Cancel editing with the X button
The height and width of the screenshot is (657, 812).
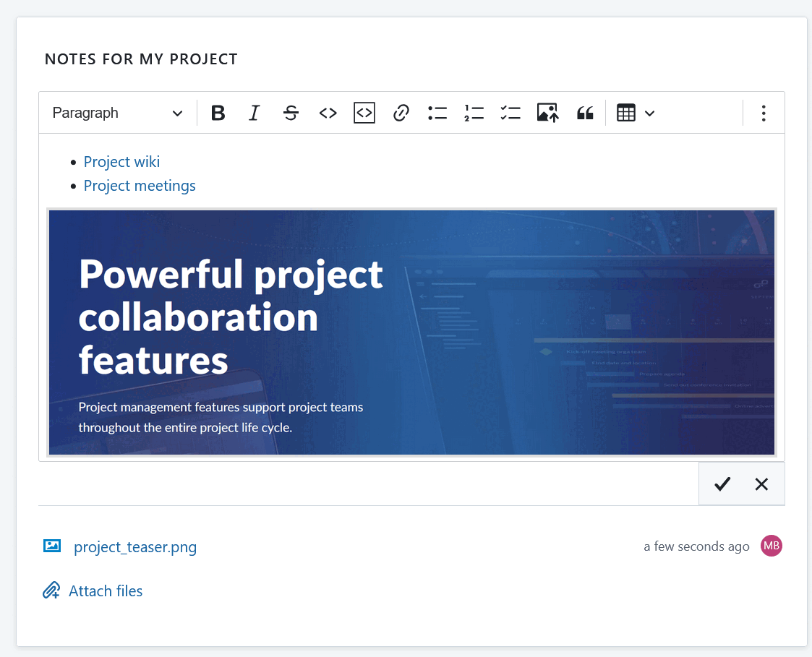(761, 484)
